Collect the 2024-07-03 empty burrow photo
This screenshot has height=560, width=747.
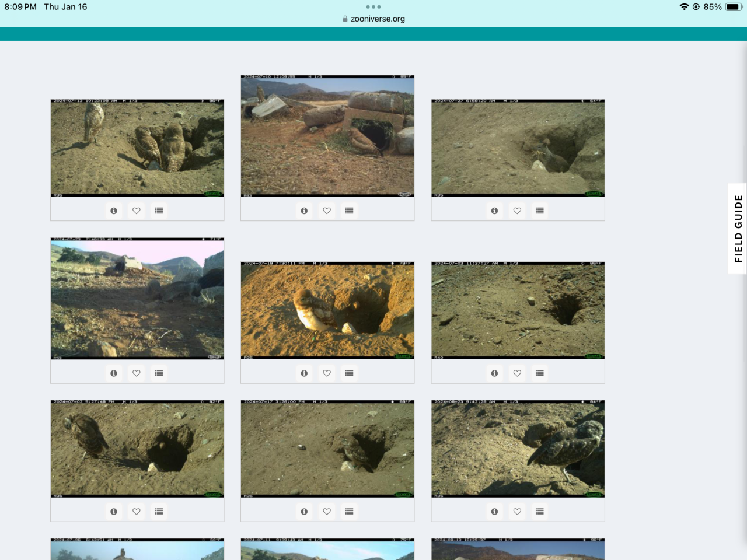coord(539,373)
